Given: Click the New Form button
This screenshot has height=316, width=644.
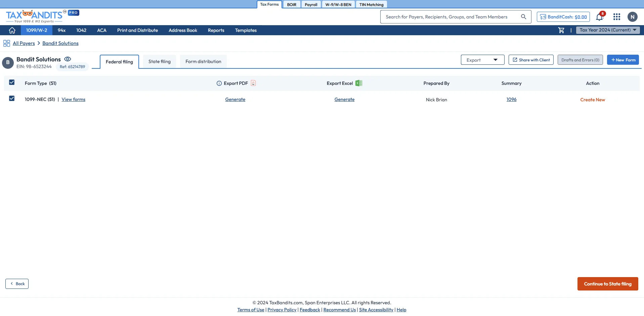Looking at the screenshot, I should [623, 60].
